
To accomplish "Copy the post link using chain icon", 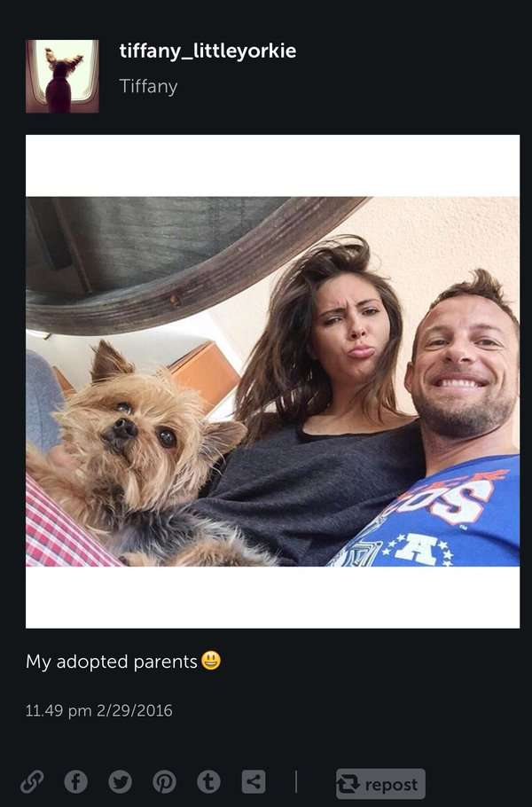I will (32, 782).
